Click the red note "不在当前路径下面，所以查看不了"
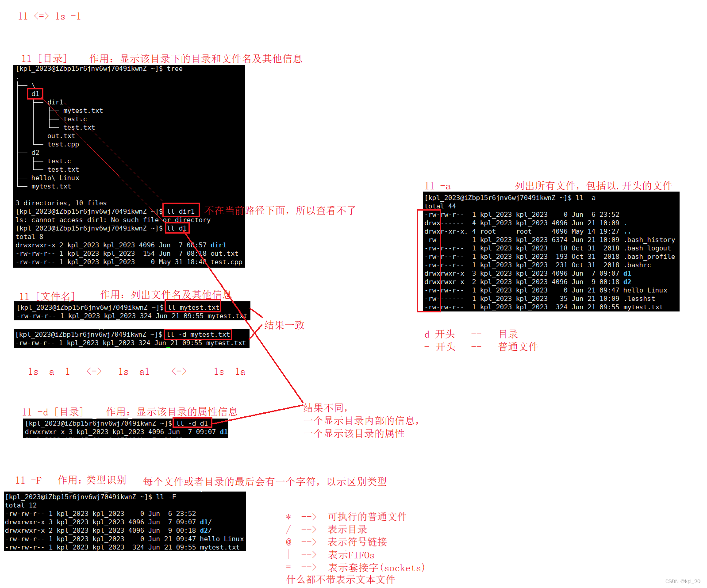 pos(280,210)
